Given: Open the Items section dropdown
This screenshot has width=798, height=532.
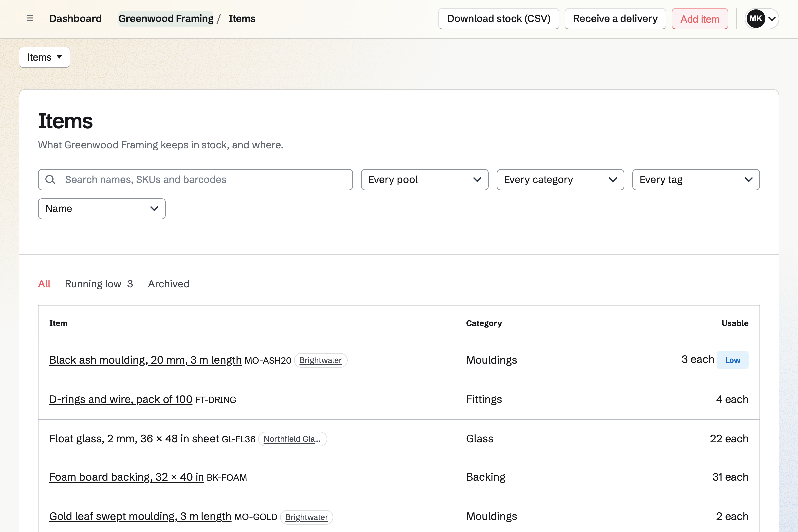Looking at the screenshot, I should click(x=45, y=57).
